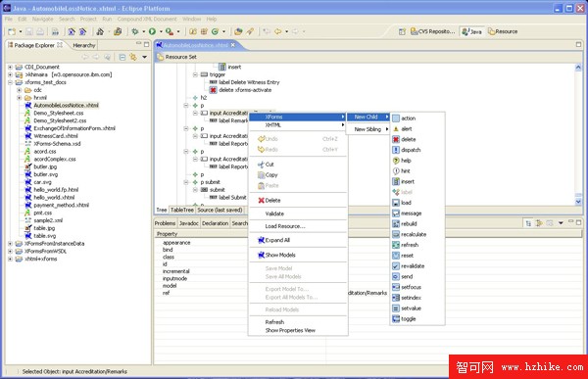
Task: Switch to the TableTree tab
Action: pyautogui.click(x=182, y=210)
